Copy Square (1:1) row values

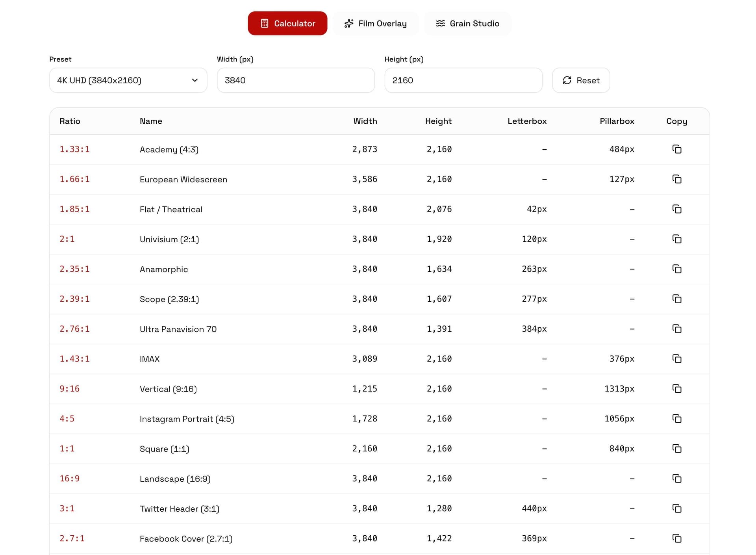[676, 449]
